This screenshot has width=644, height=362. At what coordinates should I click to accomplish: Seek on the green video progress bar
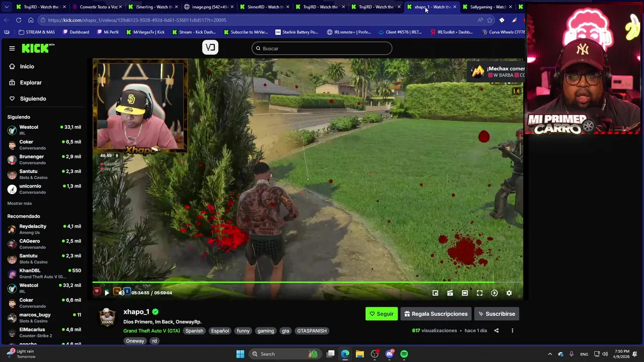(x=308, y=283)
